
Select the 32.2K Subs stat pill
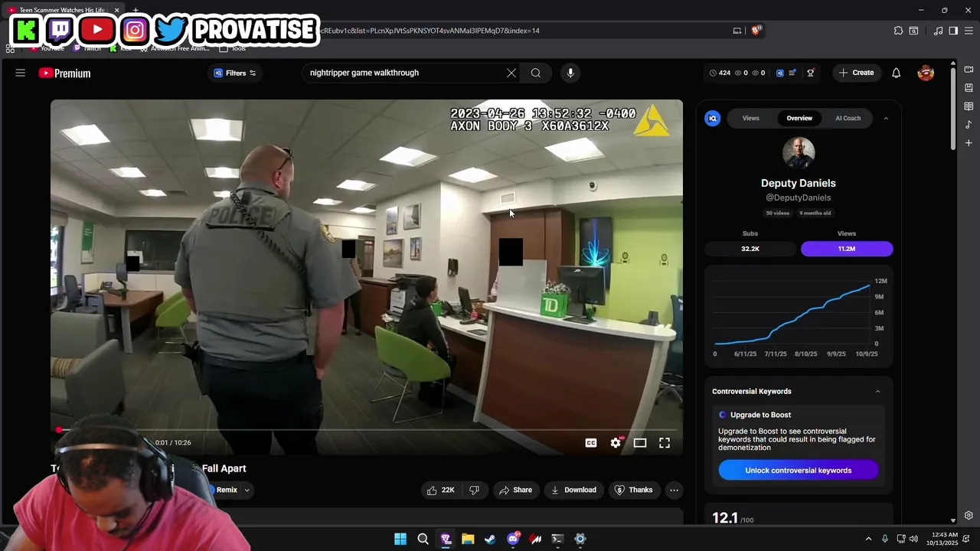click(750, 249)
